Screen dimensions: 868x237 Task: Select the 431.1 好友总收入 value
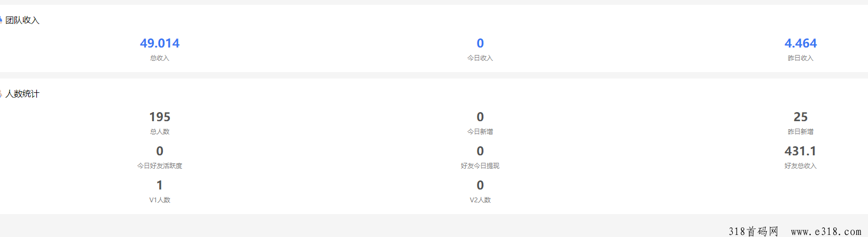pyautogui.click(x=801, y=151)
